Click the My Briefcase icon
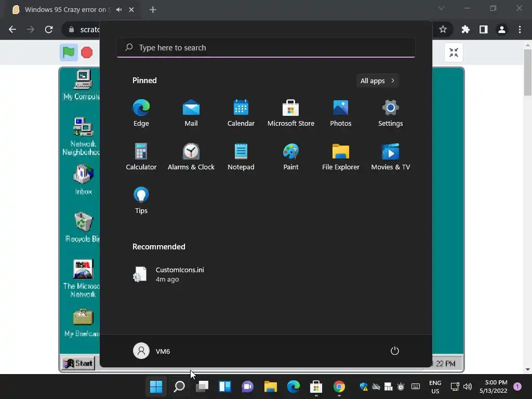The image size is (532, 399). coord(82,323)
